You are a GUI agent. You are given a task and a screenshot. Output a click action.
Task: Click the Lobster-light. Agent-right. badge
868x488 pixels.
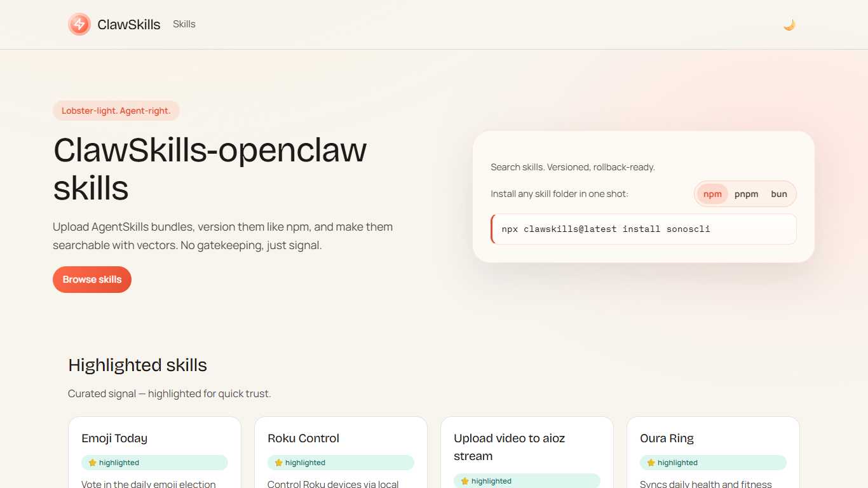click(116, 111)
